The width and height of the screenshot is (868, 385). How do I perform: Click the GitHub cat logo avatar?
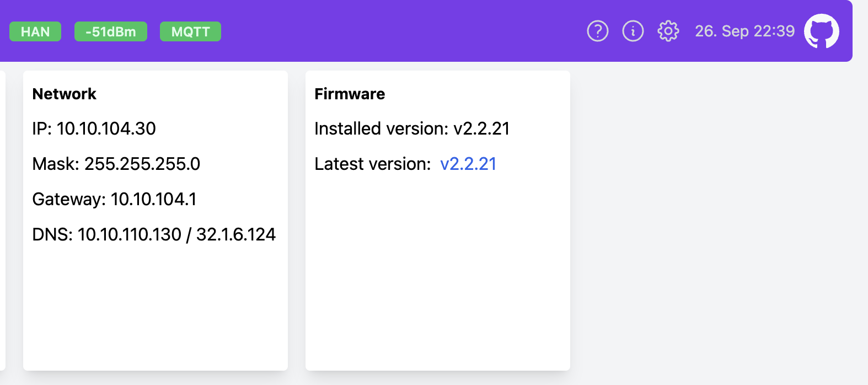click(822, 31)
